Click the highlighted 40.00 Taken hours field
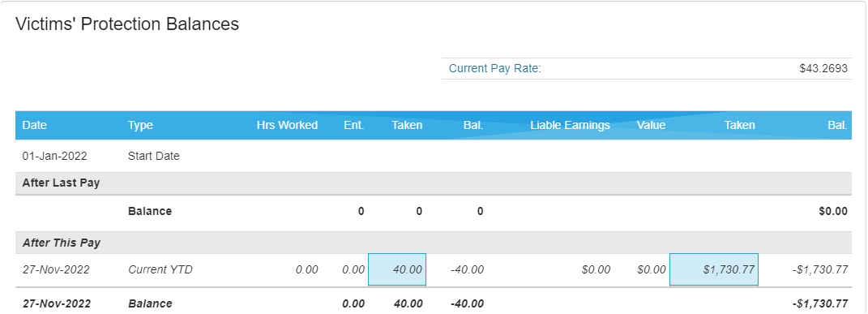This screenshot has height=314, width=868. coord(397,269)
